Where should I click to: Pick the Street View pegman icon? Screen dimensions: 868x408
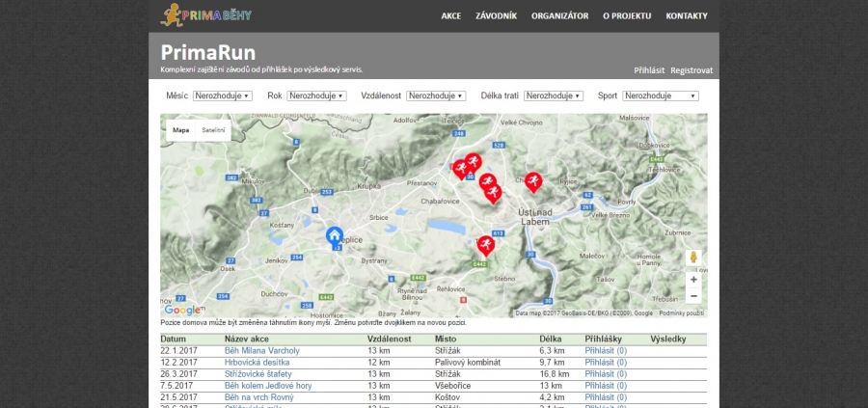693,258
